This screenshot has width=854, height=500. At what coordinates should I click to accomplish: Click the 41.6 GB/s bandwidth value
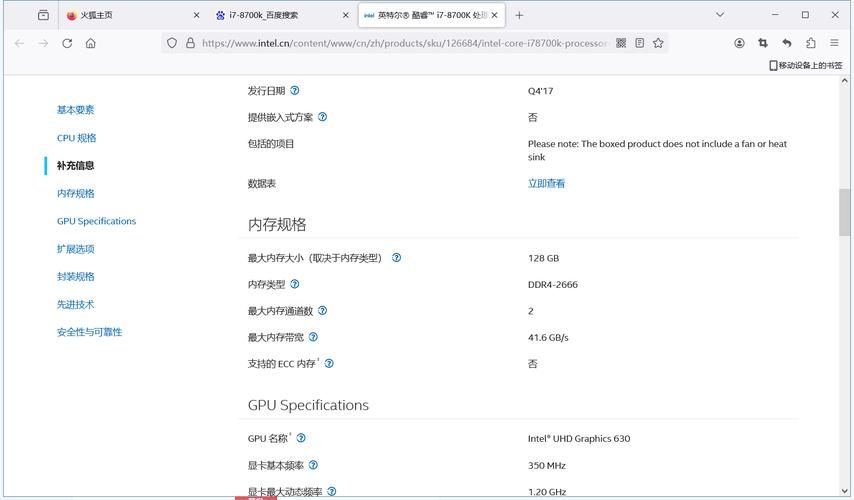click(x=548, y=338)
